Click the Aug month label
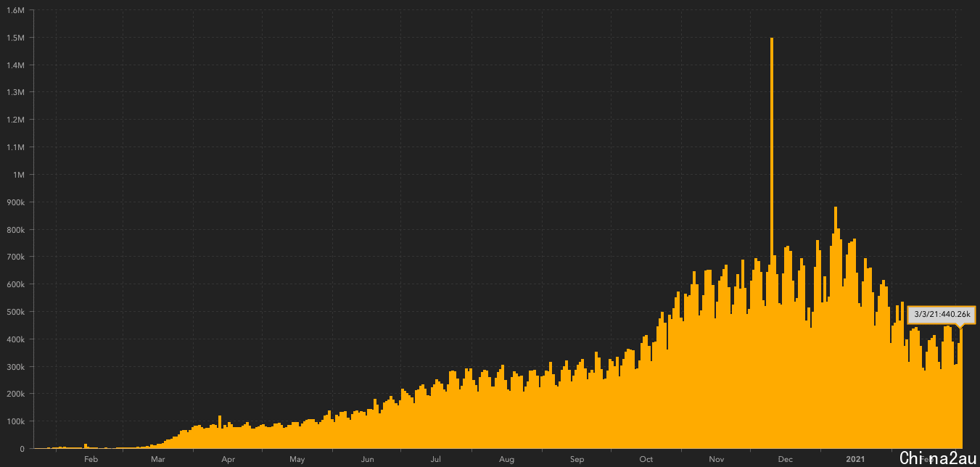 (507, 459)
